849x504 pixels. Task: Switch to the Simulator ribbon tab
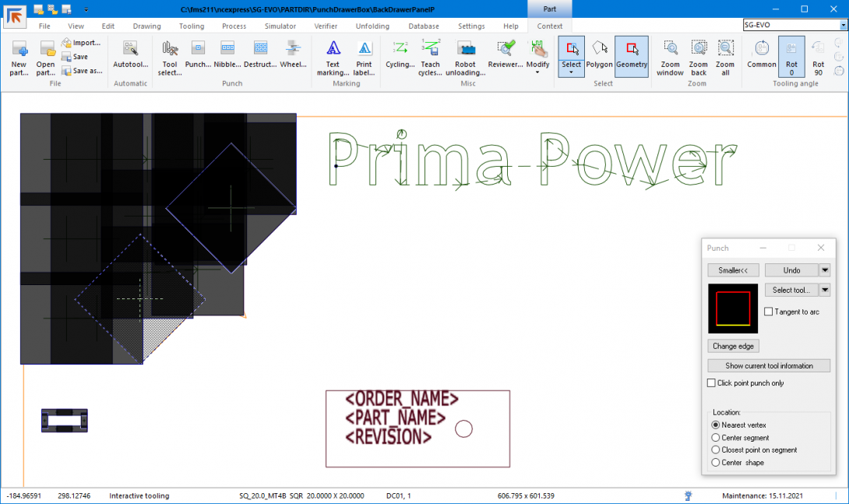pyautogui.click(x=280, y=26)
